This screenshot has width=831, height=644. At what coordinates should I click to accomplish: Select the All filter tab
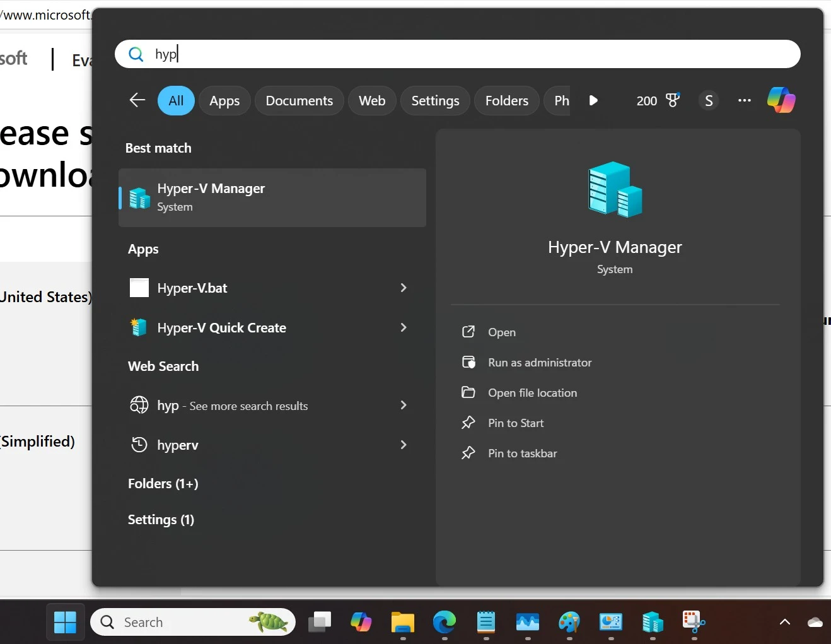point(176,101)
